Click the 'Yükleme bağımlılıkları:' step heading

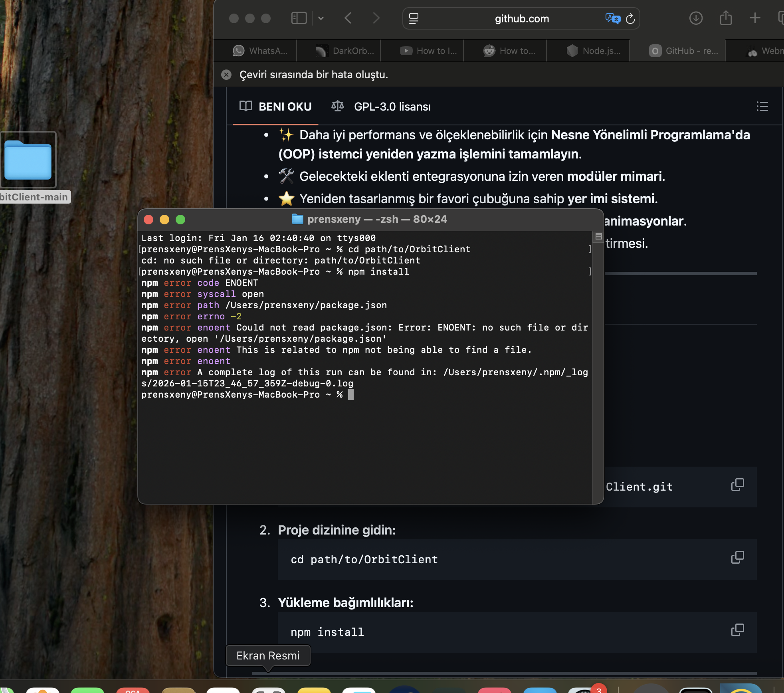coord(346,603)
